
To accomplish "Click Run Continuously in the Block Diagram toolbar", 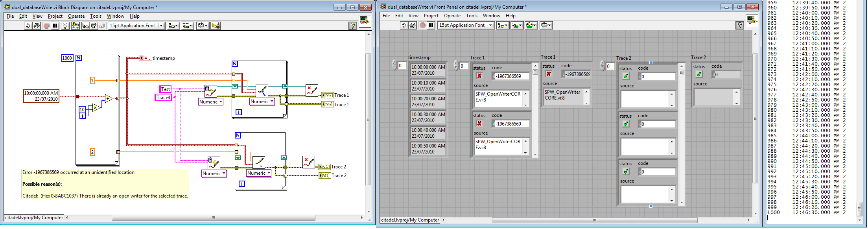I will pos(37,26).
